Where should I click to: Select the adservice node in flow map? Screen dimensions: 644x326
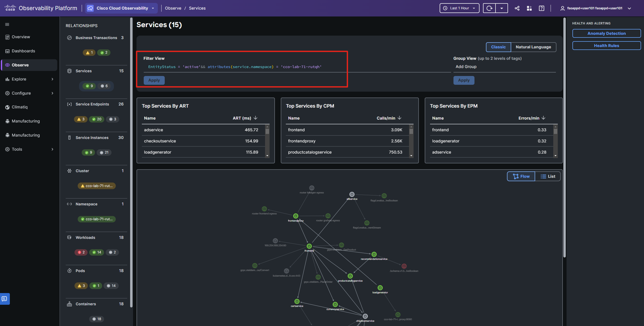tap(352, 194)
